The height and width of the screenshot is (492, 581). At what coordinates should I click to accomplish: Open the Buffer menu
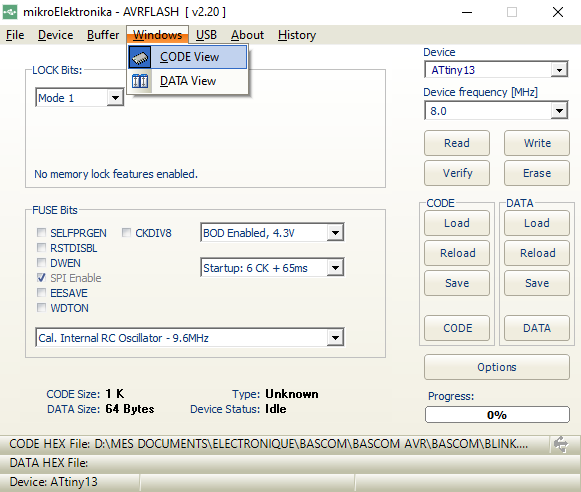(x=103, y=35)
